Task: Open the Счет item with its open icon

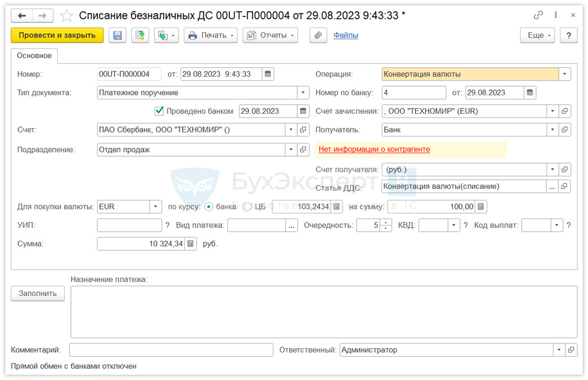Action: pyautogui.click(x=303, y=130)
